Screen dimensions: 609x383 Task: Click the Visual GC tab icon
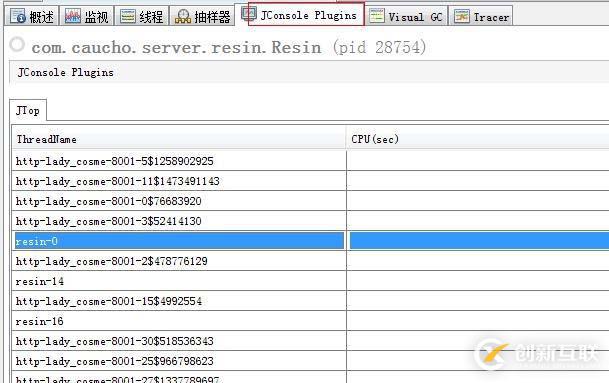pos(377,16)
